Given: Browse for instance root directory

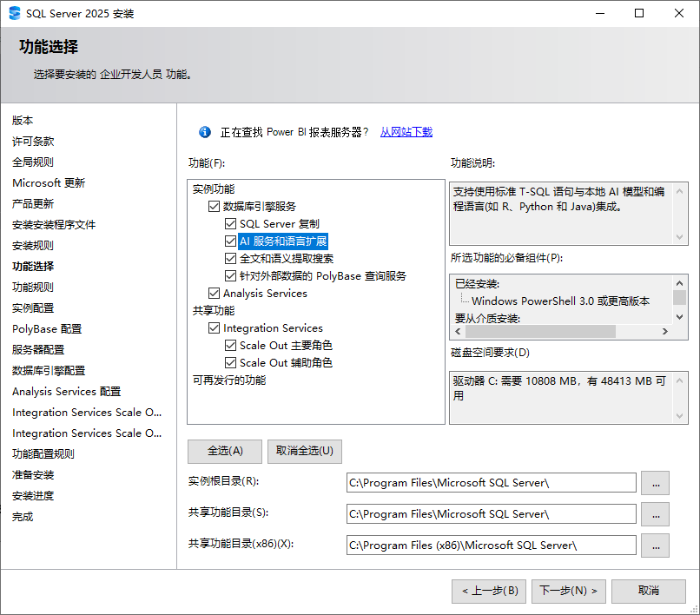Looking at the screenshot, I should pyautogui.click(x=655, y=483).
